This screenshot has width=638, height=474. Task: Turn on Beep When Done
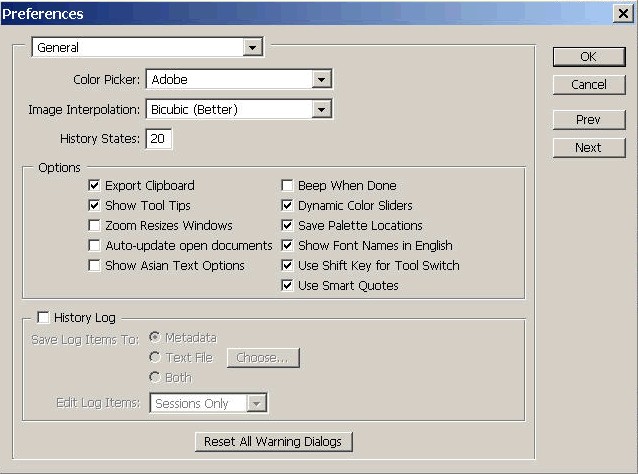pyautogui.click(x=288, y=186)
